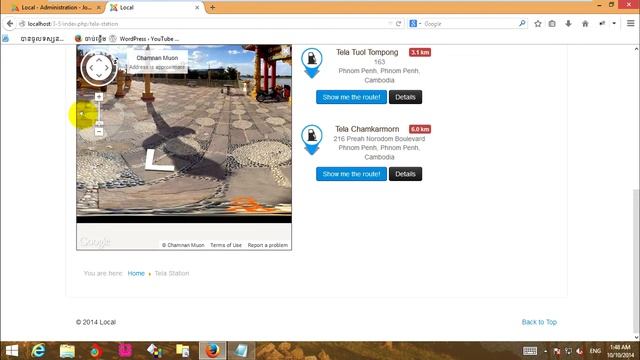Switch to the Local - Administration tab
Screen dimensions: 640x360
(56, 7)
